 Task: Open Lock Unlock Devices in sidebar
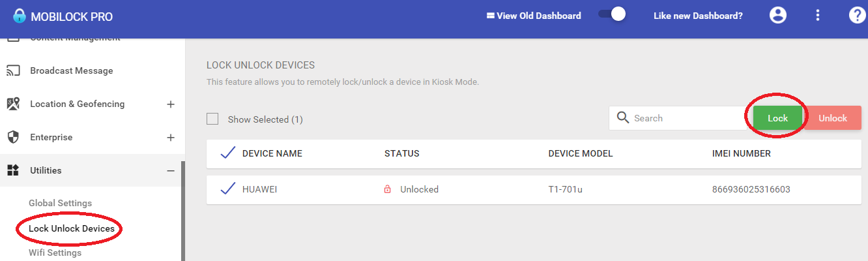pyautogui.click(x=72, y=228)
